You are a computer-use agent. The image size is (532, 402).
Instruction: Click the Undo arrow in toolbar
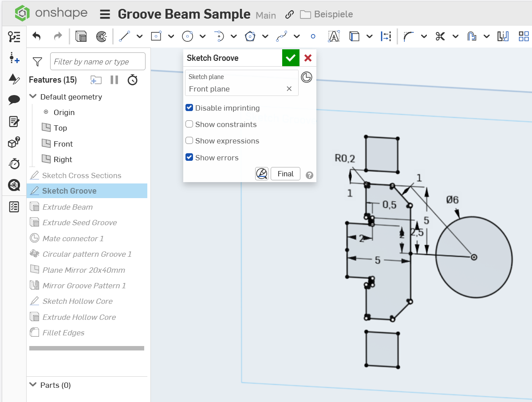[37, 36]
